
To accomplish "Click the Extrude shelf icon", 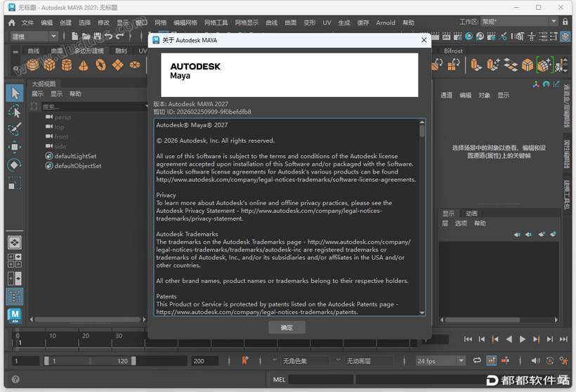I will [x=476, y=65].
